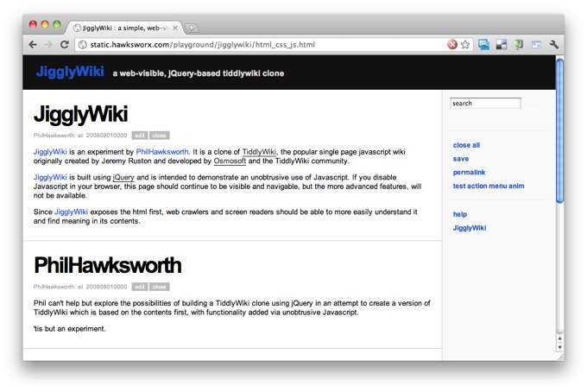Click edit on the PhilHawksworth article
The image size is (587, 392).
pyautogui.click(x=140, y=287)
